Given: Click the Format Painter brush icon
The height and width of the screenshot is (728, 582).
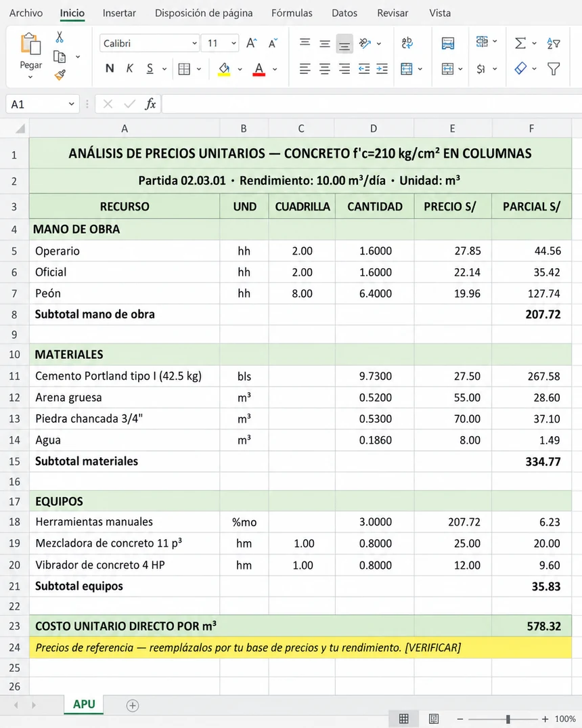Looking at the screenshot, I should pyautogui.click(x=60, y=74).
